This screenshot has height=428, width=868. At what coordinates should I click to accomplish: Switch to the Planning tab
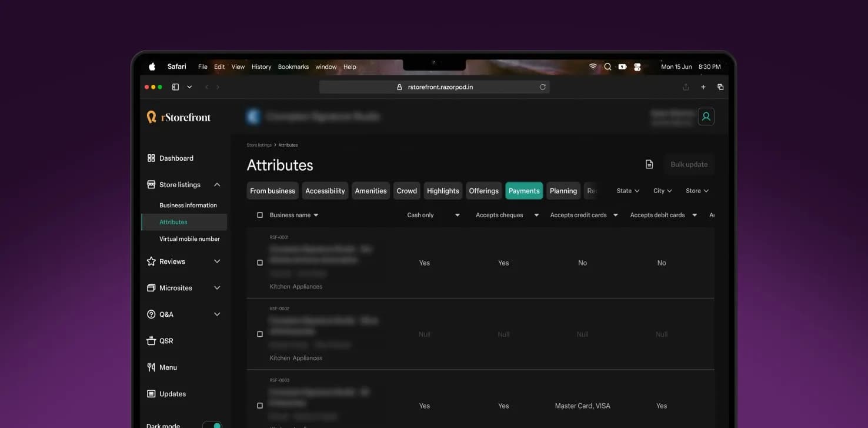(x=563, y=191)
